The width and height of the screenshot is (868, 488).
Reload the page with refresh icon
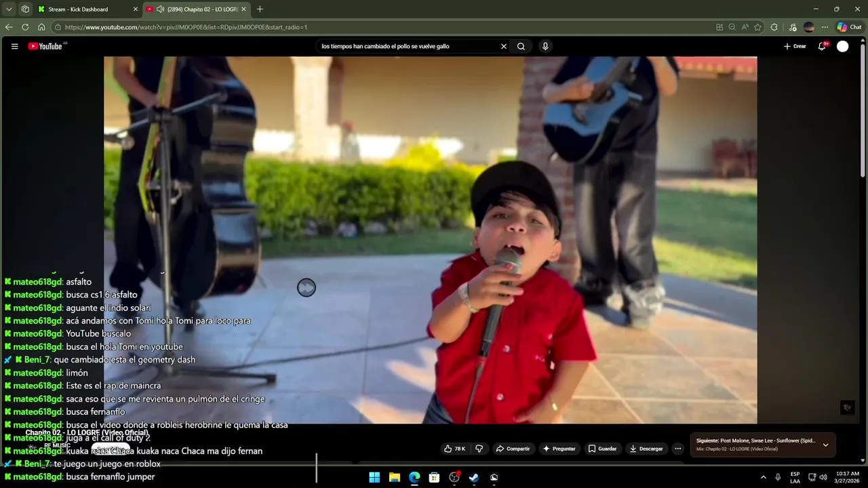(x=25, y=27)
